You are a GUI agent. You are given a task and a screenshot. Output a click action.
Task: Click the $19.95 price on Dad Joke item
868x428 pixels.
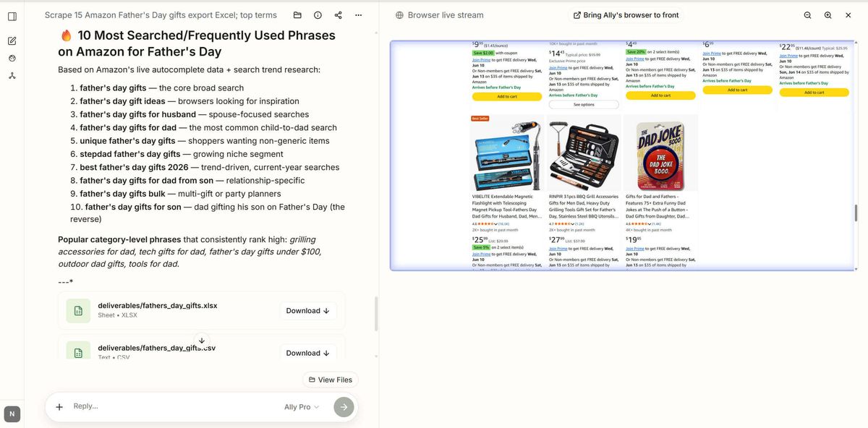click(x=633, y=239)
